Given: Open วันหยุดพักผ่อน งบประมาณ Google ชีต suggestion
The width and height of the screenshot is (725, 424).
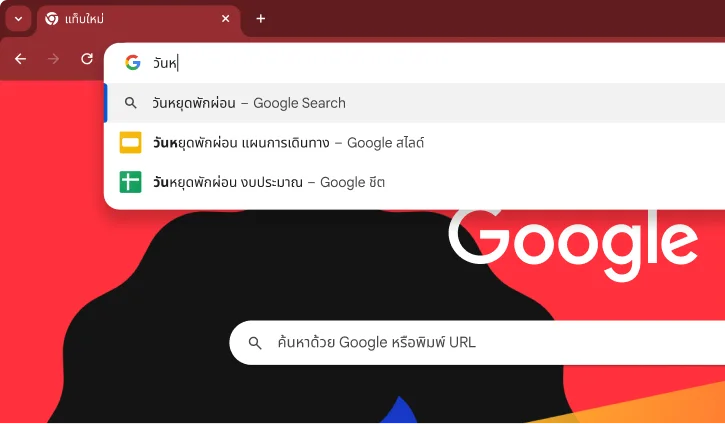Looking at the screenshot, I should [415, 182].
